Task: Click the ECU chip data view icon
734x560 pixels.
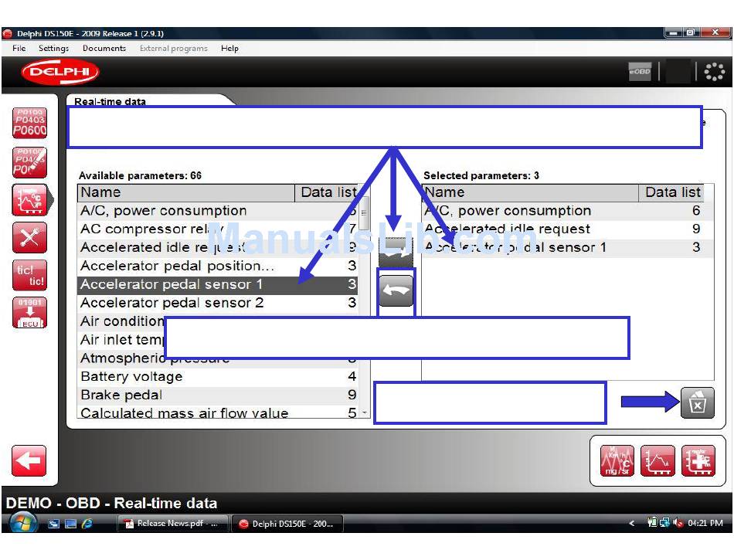Action: point(698,461)
